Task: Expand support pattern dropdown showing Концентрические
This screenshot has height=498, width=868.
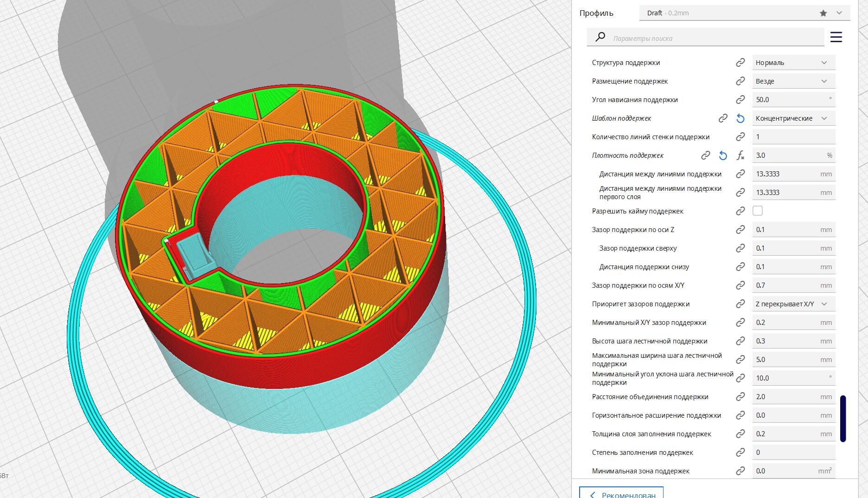Action: pyautogui.click(x=793, y=118)
